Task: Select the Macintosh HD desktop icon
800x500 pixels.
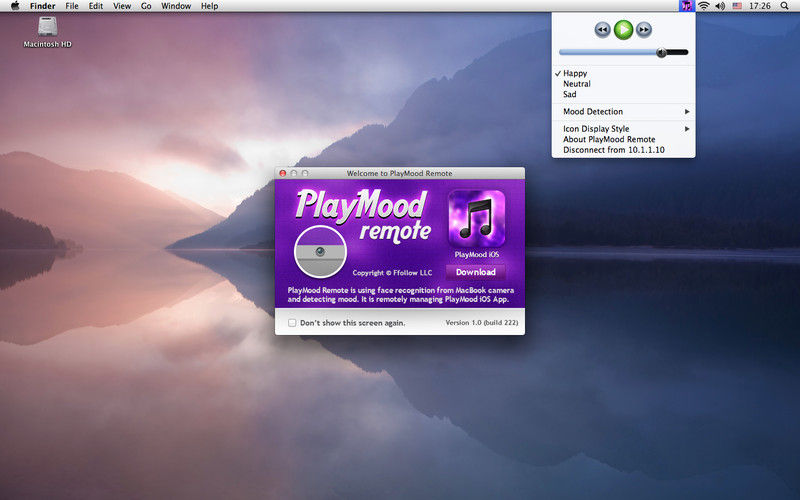Action: click(x=47, y=32)
